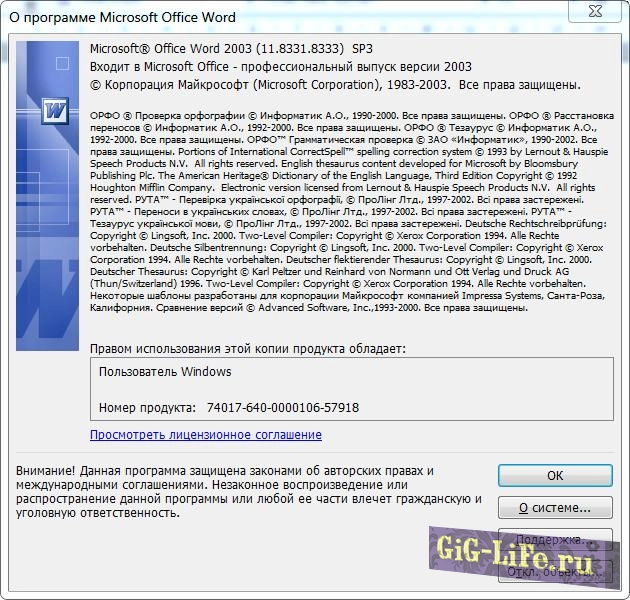This screenshot has height=600, width=630.
Task: Open the 'О системе...' system info button
Action: point(555,508)
